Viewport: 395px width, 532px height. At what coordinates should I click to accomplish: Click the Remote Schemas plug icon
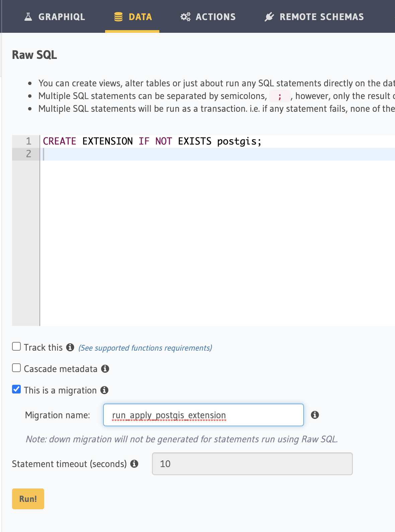(x=269, y=17)
